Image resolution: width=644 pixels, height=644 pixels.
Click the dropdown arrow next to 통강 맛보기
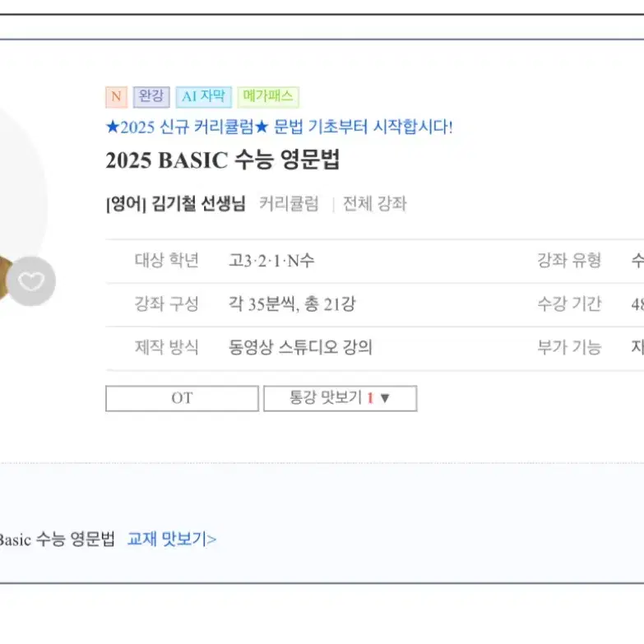click(x=385, y=398)
